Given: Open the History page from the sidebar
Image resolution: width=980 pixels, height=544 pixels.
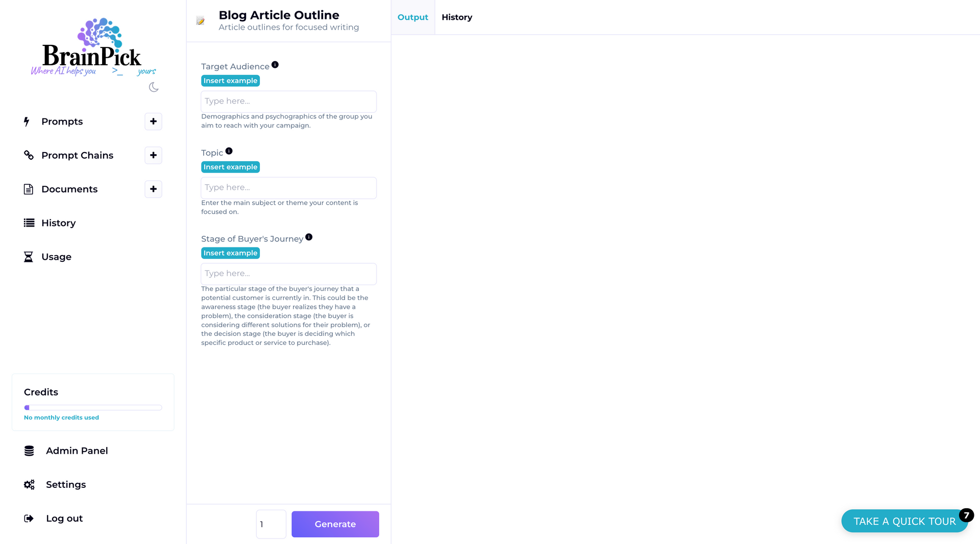Looking at the screenshot, I should (x=58, y=223).
